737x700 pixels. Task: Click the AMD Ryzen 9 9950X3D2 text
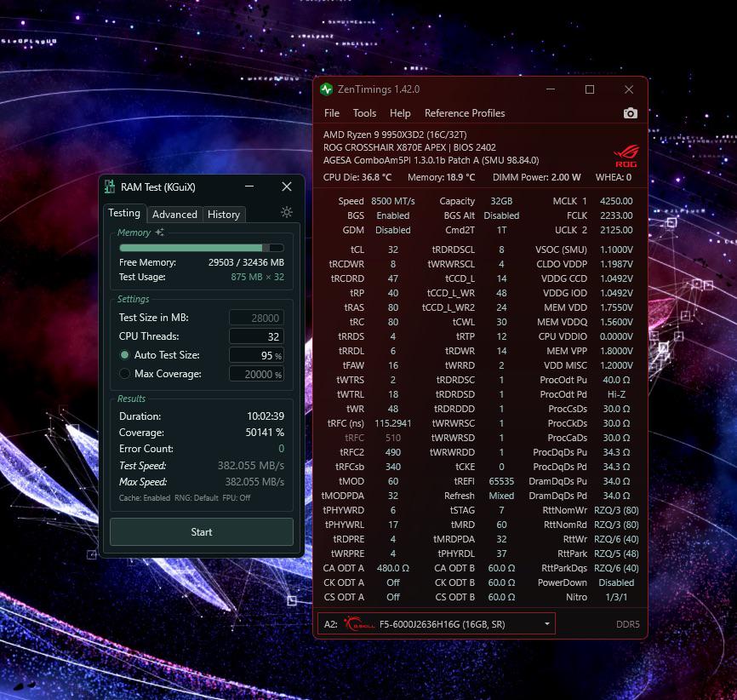tap(395, 135)
